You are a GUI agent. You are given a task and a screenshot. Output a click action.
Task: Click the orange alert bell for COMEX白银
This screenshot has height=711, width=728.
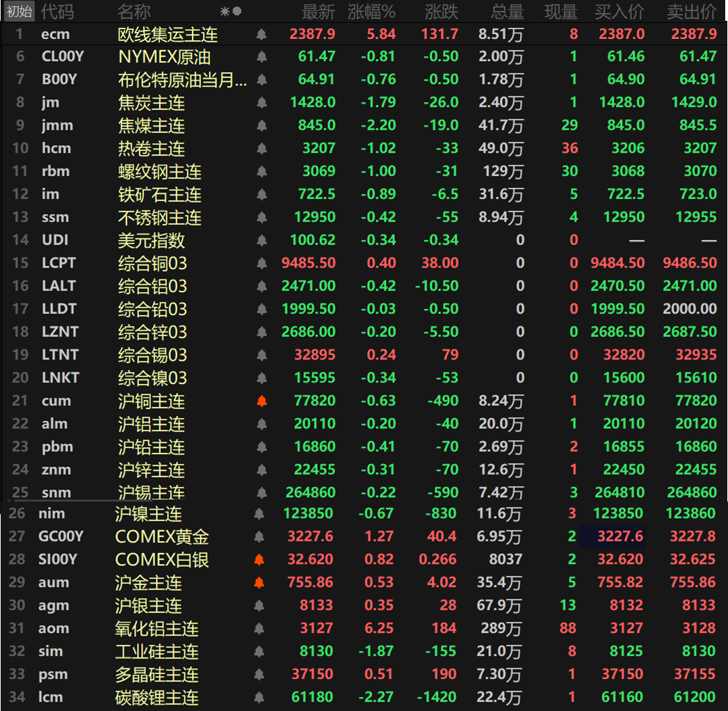point(259,560)
